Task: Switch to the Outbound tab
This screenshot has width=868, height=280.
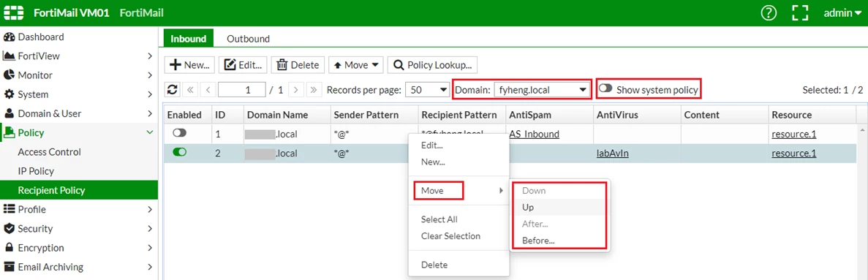Action: (x=248, y=39)
